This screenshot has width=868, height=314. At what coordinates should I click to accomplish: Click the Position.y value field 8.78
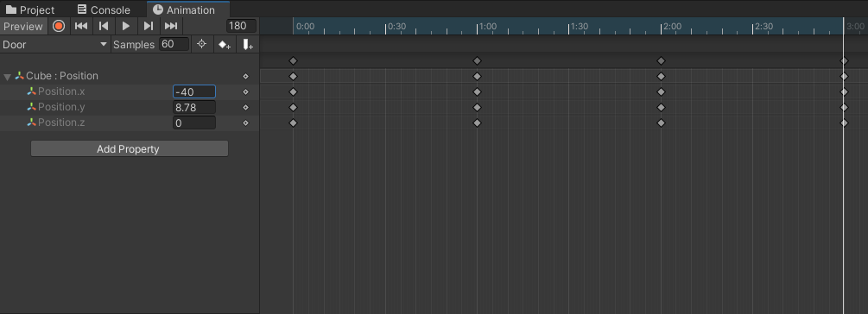194,107
